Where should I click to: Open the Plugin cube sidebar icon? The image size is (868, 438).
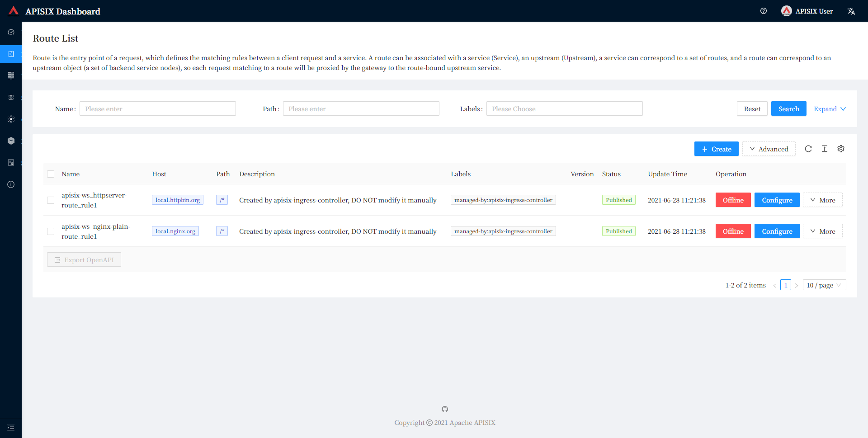click(x=11, y=141)
